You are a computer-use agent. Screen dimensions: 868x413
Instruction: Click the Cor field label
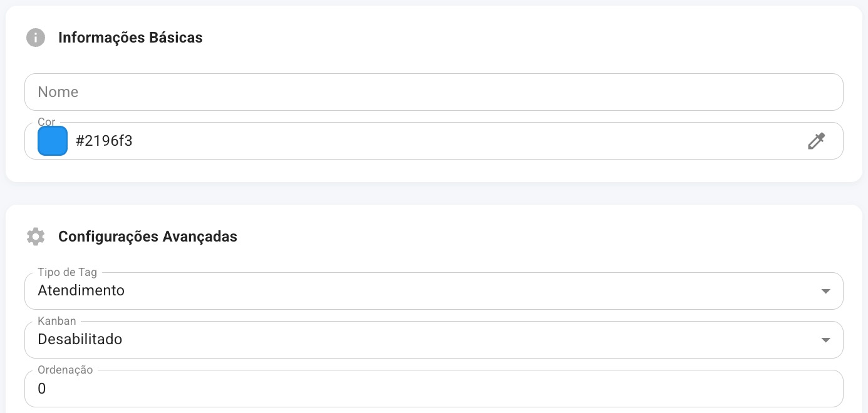pos(46,122)
